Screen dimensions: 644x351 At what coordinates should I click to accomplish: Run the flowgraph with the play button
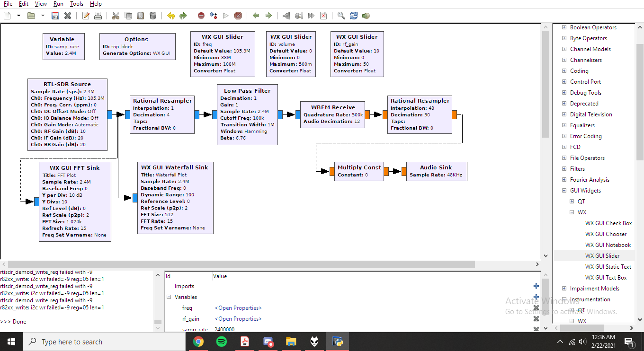pyautogui.click(x=225, y=15)
